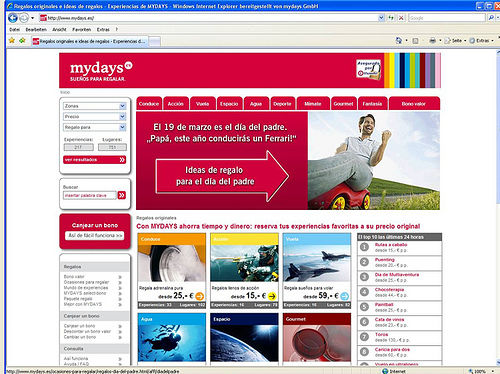Click the keyword search go arrow
This screenshot has width=500, height=374.
tap(122, 195)
